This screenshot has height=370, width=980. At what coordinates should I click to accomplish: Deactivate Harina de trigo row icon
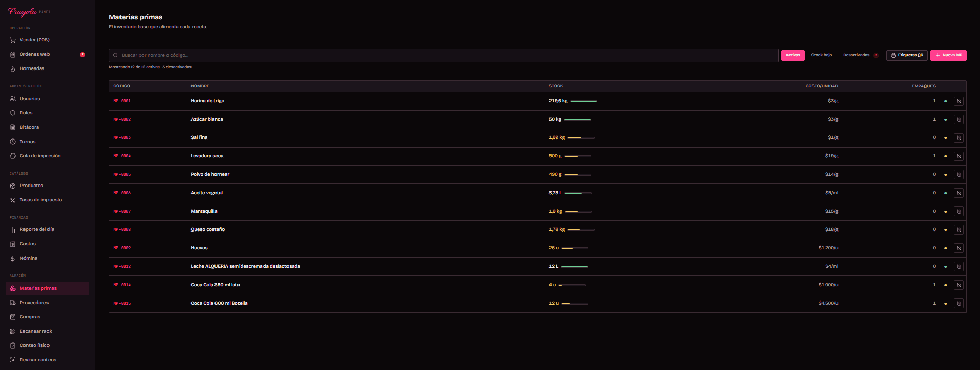959,101
